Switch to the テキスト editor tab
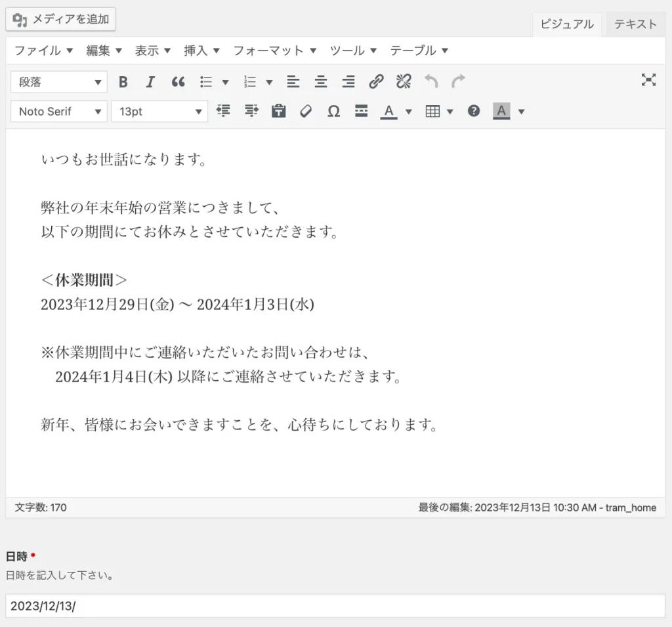This screenshot has height=627, width=672. point(635,24)
